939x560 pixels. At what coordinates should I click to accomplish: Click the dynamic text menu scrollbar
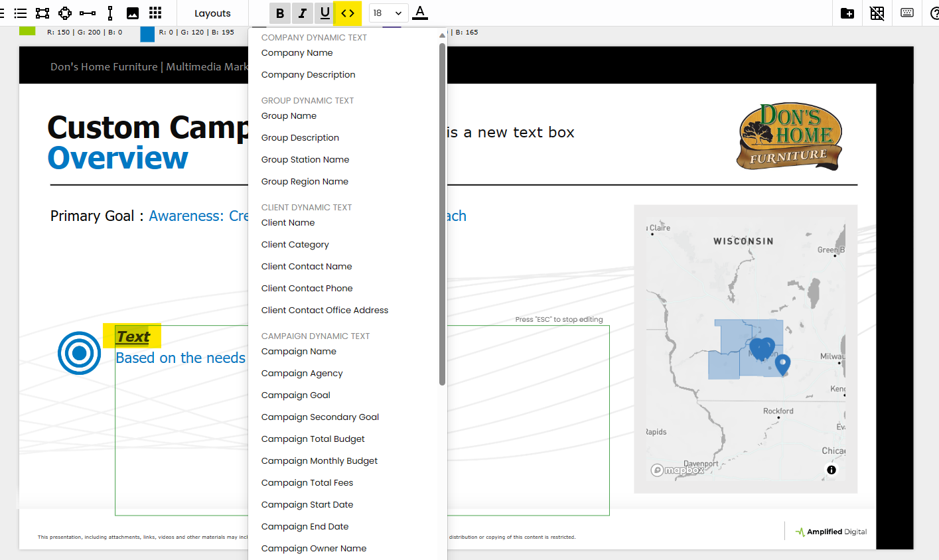click(442, 212)
